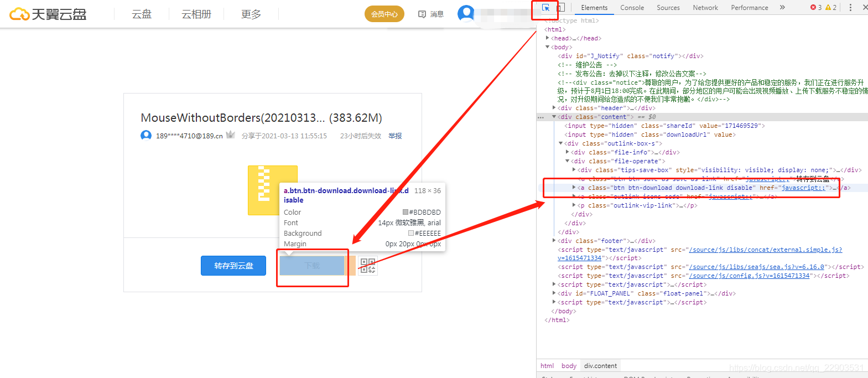The width and height of the screenshot is (868, 378).
Task: Click the three dots beside content node
Action: (541, 117)
